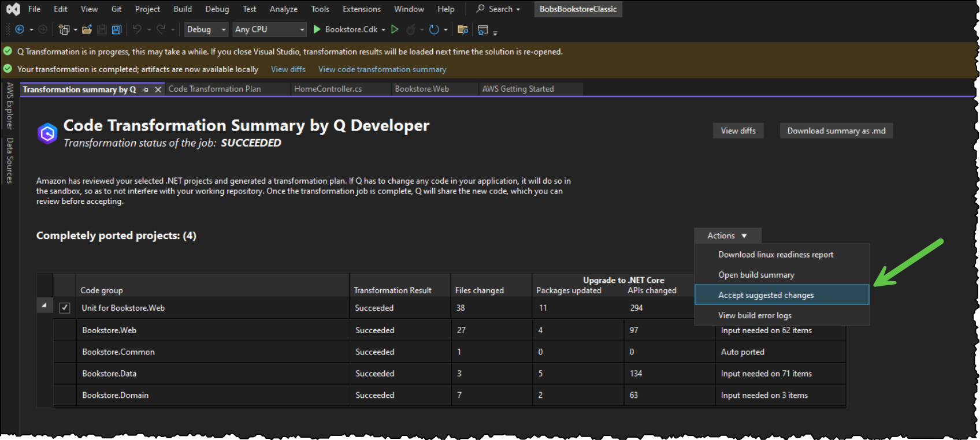Screen dimensions: 980x440
Task: Open the Undo history dropdown arrow
Action: pyautogui.click(x=149, y=29)
